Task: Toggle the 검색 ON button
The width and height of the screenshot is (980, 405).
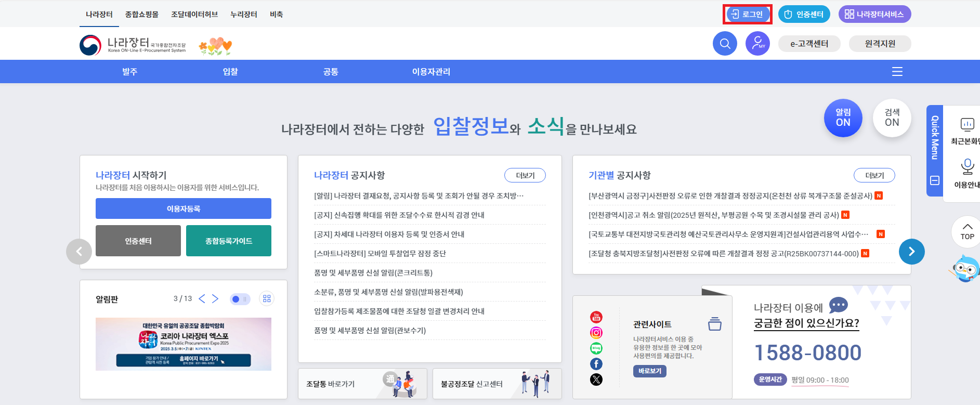Action: [x=892, y=118]
